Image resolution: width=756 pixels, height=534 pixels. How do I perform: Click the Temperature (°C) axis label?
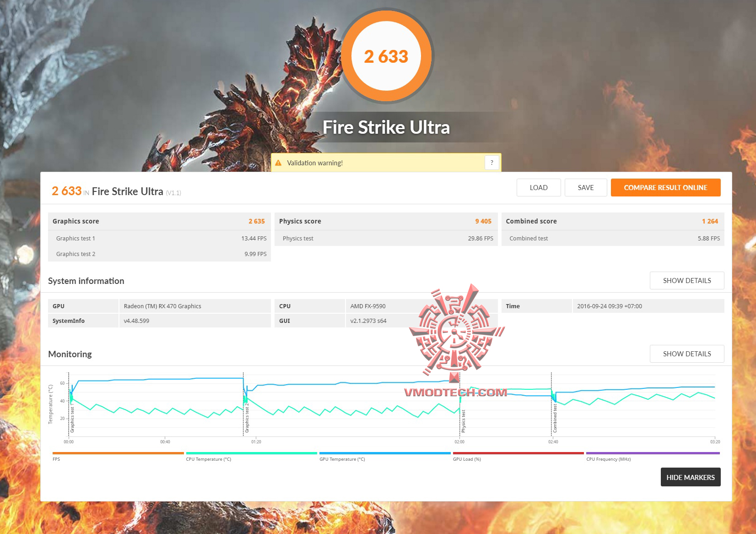click(x=51, y=404)
